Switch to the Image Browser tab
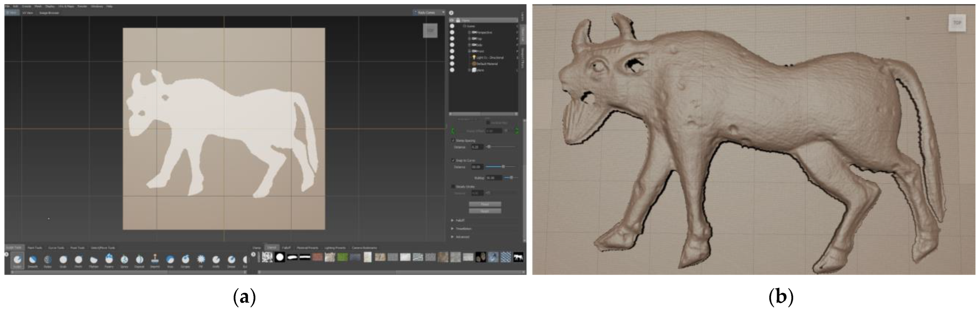 point(49,13)
